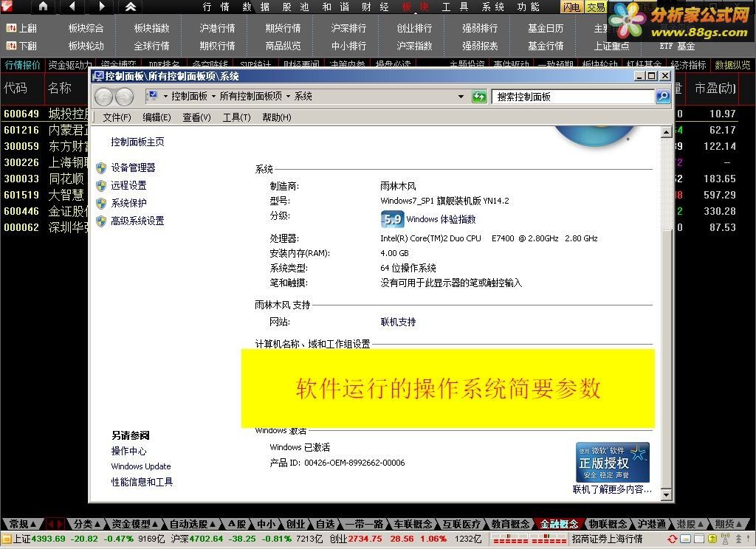Click the 上翻 page-up icon

click(x=11, y=29)
